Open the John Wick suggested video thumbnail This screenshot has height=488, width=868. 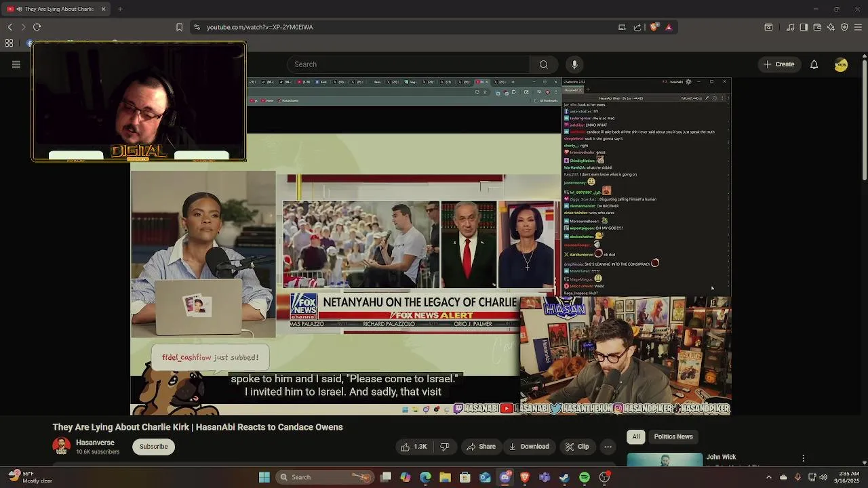pyautogui.click(x=665, y=460)
